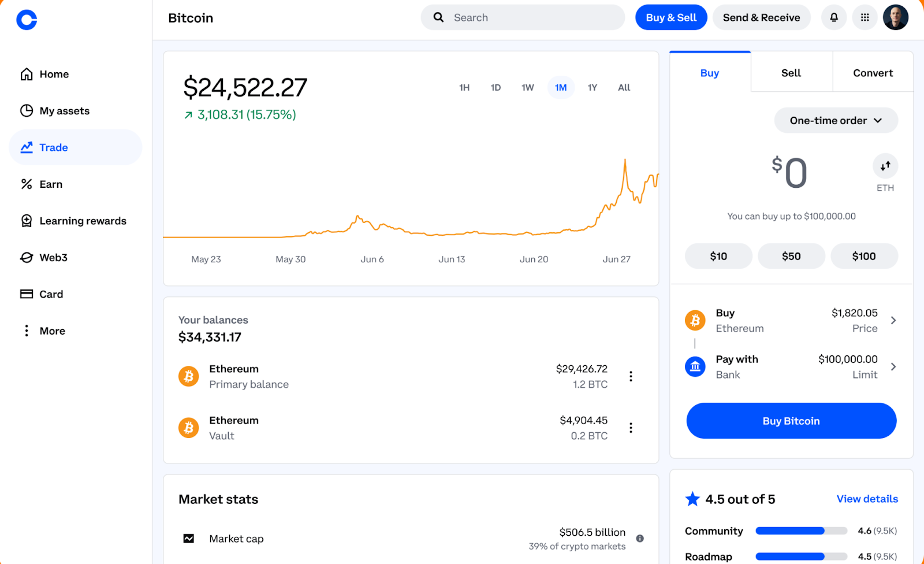This screenshot has height=564, width=924.
Task: Click the View details link
Action: coord(867,499)
